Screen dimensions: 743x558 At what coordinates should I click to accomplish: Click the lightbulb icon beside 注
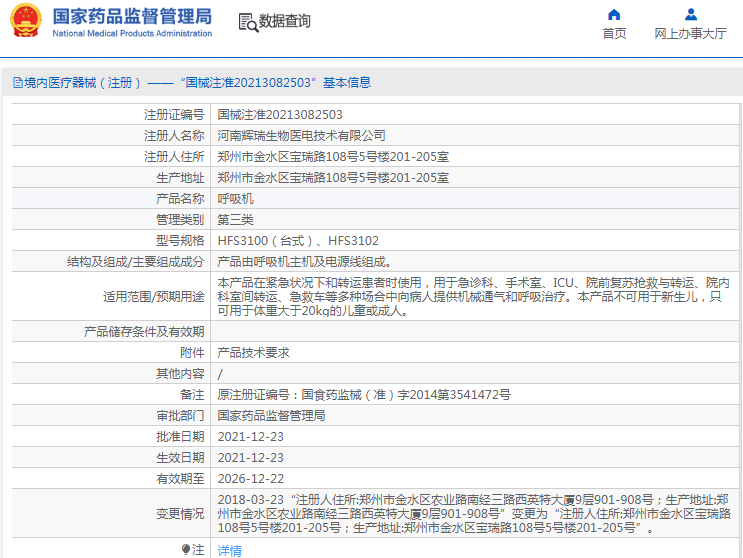[x=185, y=550]
